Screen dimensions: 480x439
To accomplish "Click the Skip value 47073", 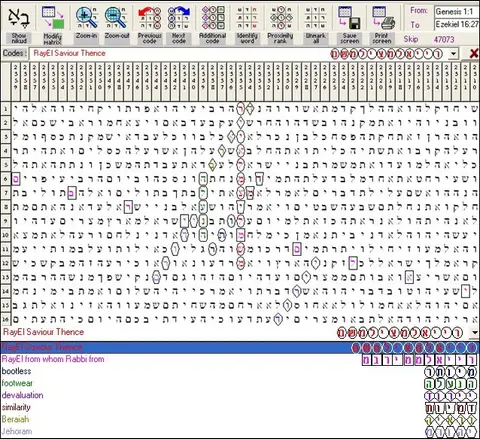I will 444,39.
